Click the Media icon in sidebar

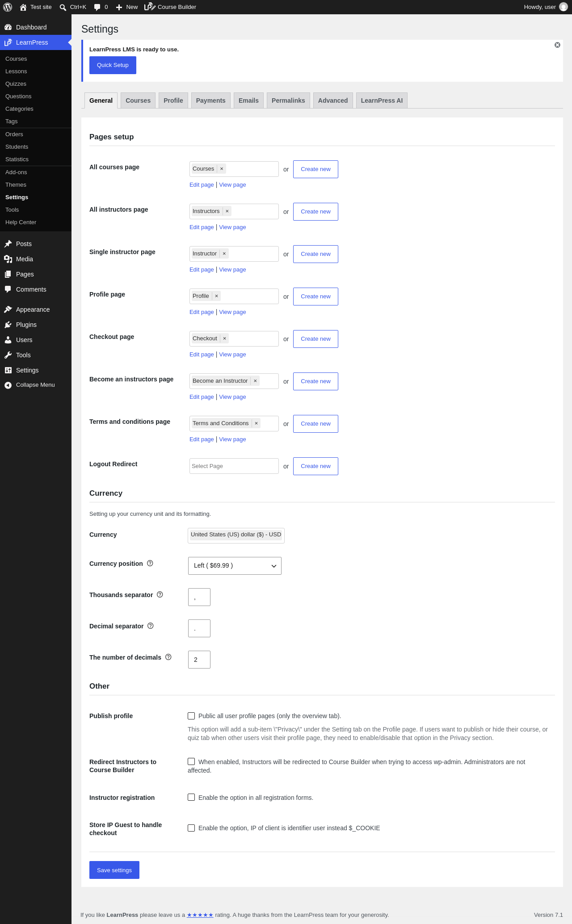(8, 259)
